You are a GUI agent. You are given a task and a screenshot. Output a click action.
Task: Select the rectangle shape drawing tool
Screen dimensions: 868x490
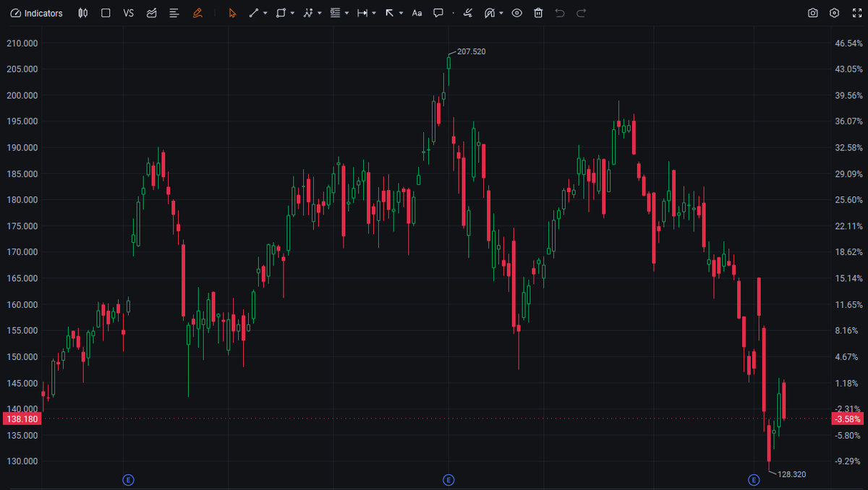pos(281,13)
